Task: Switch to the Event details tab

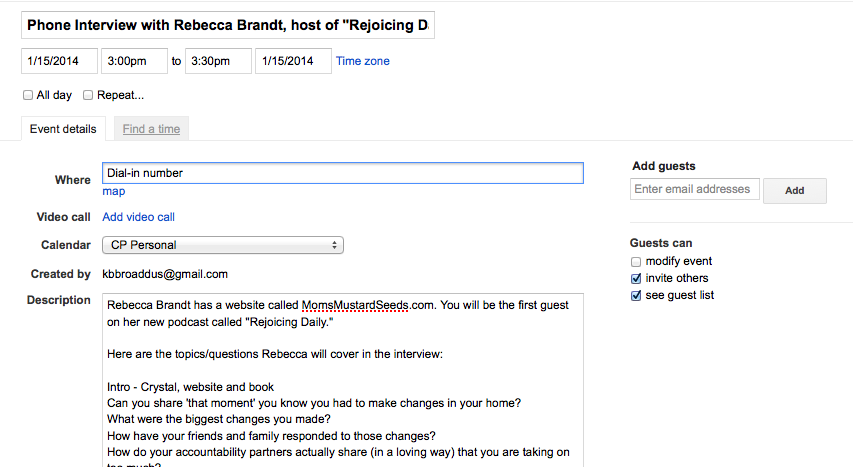Action: tap(63, 129)
